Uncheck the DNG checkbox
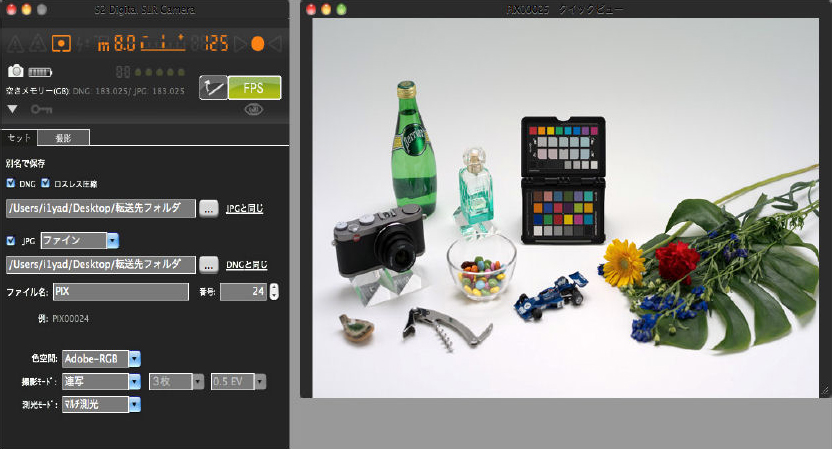832x449 pixels. click(x=11, y=183)
